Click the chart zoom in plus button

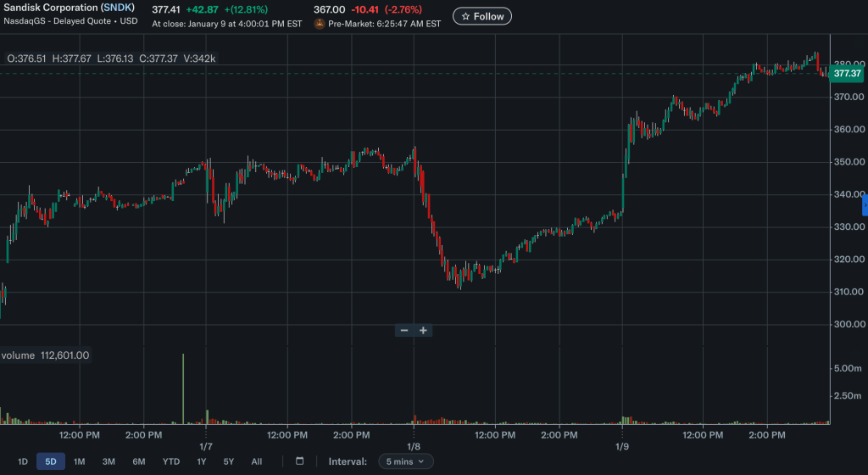coord(423,330)
